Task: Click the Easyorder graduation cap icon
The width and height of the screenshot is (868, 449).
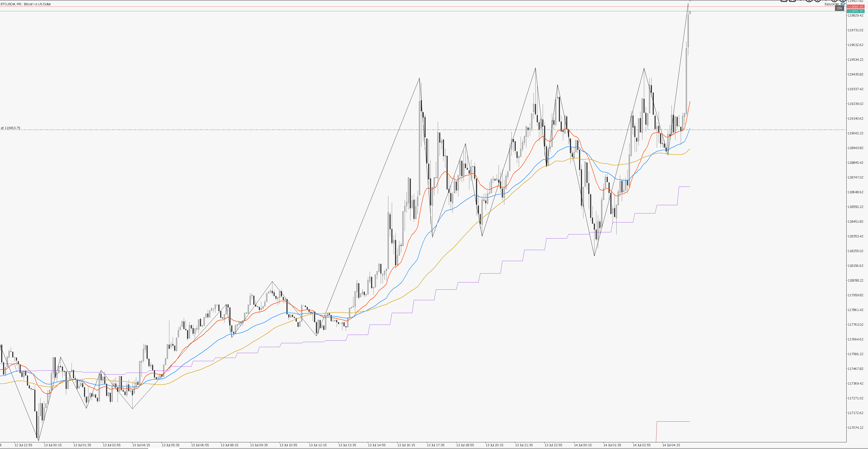Action: click(x=843, y=4)
